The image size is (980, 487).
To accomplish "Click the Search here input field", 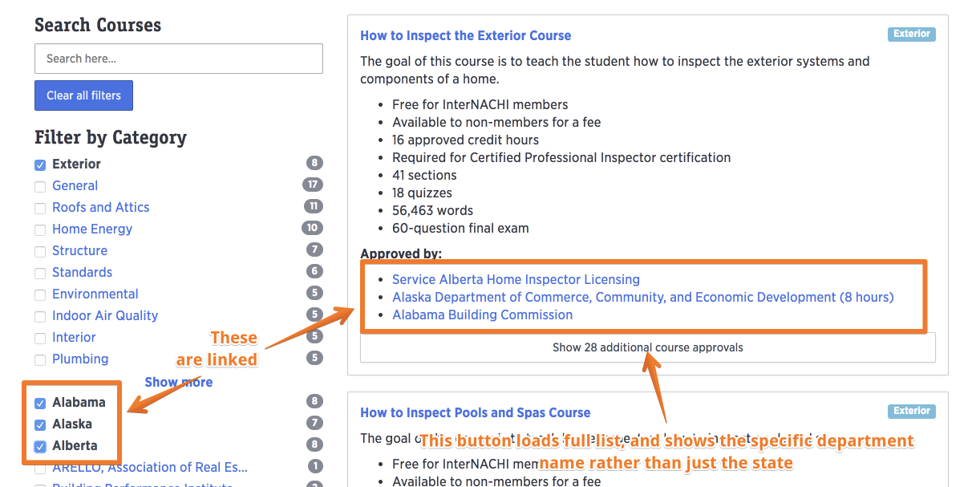I will coord(178,59).
